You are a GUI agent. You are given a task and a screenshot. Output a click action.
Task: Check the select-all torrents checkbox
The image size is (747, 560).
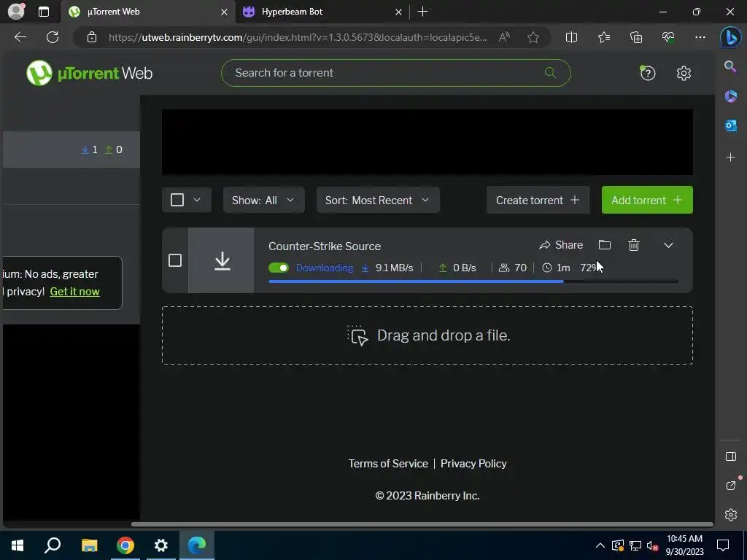pos(177,200)
